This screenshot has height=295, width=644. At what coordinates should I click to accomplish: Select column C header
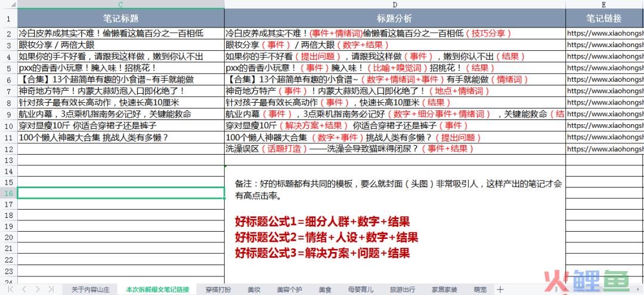[121, 5]
